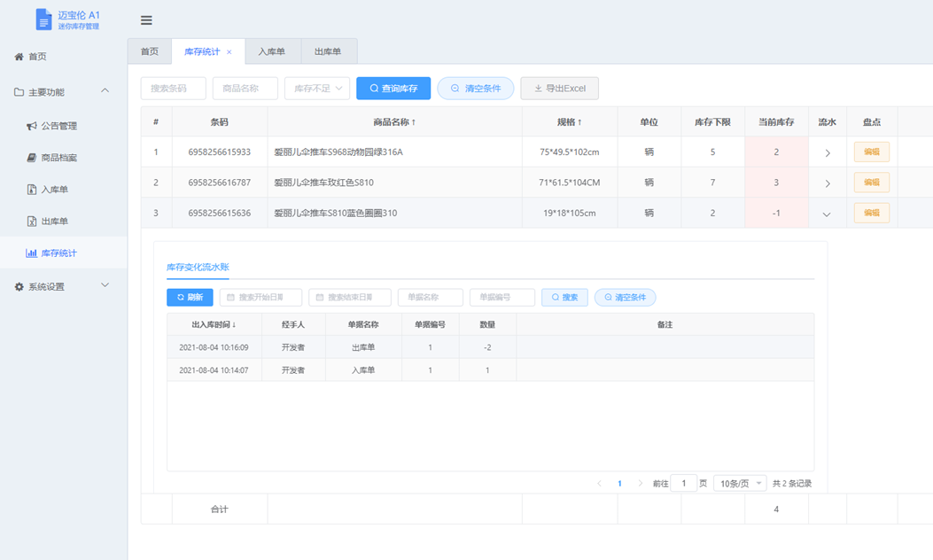Collapse 流水 for row 6958256615636
The width and height of the screenshot is (933, 560).
[827, 214]
